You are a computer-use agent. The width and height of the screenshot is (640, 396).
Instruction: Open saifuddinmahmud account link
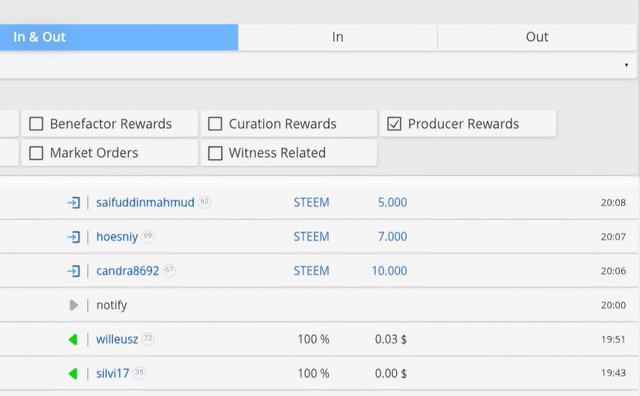click(145, 202)
